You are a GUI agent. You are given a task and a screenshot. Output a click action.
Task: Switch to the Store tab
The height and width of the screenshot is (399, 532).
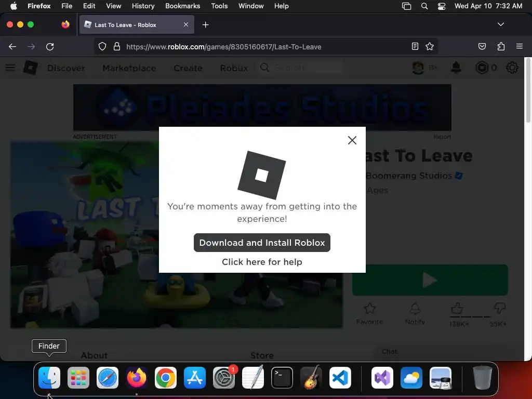(262, 355)
